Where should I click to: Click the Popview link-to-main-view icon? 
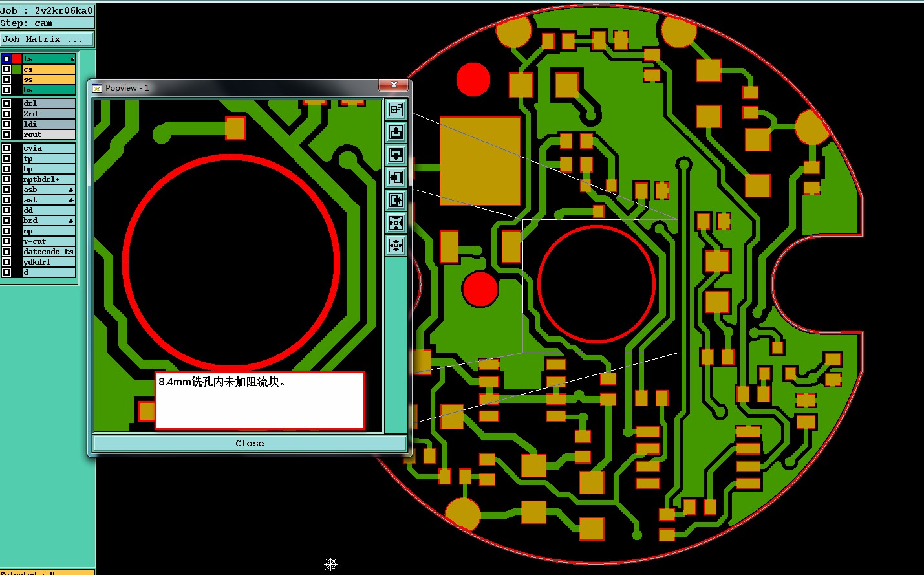coord(396,110)
